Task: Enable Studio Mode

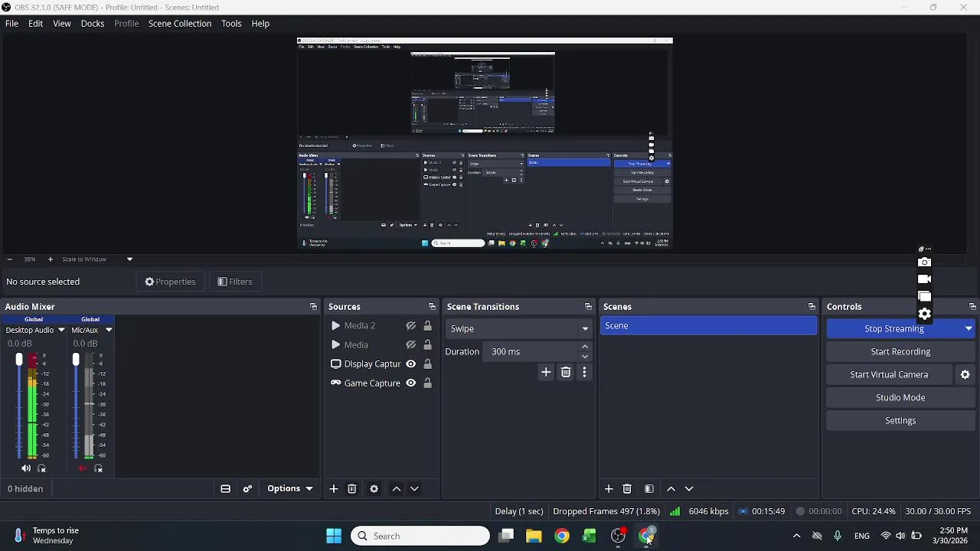Action: pos(900,398)
